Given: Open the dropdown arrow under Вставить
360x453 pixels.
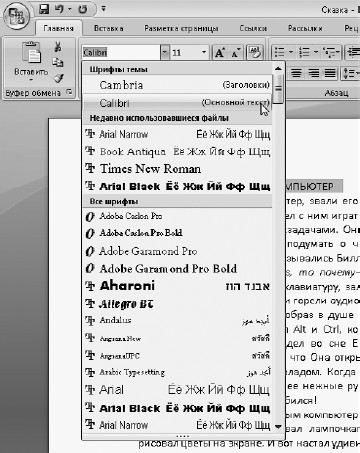Looking at the screenshot, I should [31, 80].
